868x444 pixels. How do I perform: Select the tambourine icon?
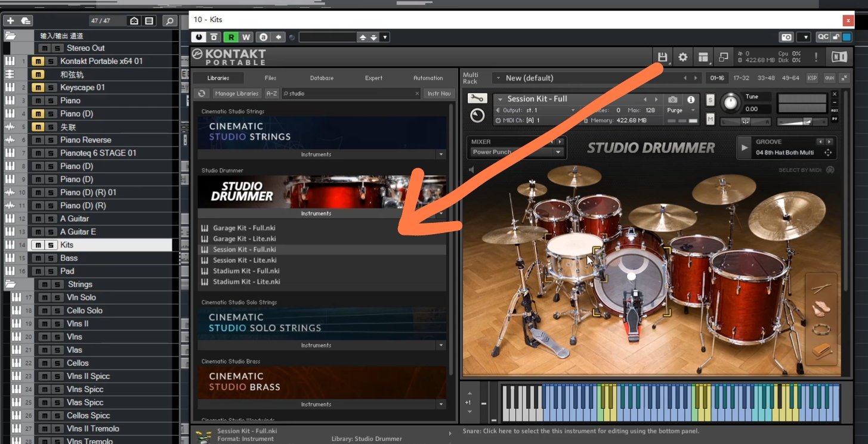point(821,330)
